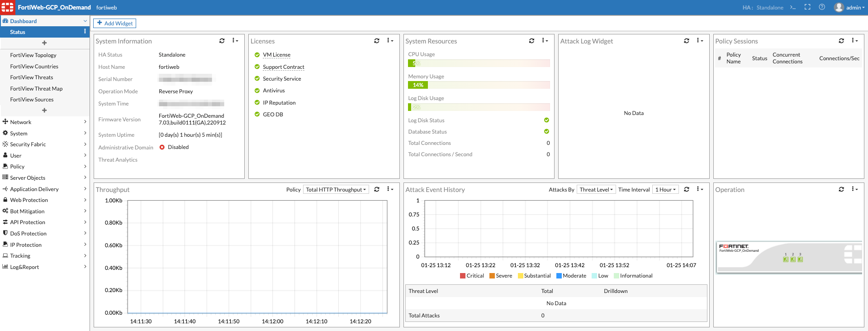The width and height of the screenshot is (868, 331).
Task: Add a new dashboard with plus icon
Action: 44,43
